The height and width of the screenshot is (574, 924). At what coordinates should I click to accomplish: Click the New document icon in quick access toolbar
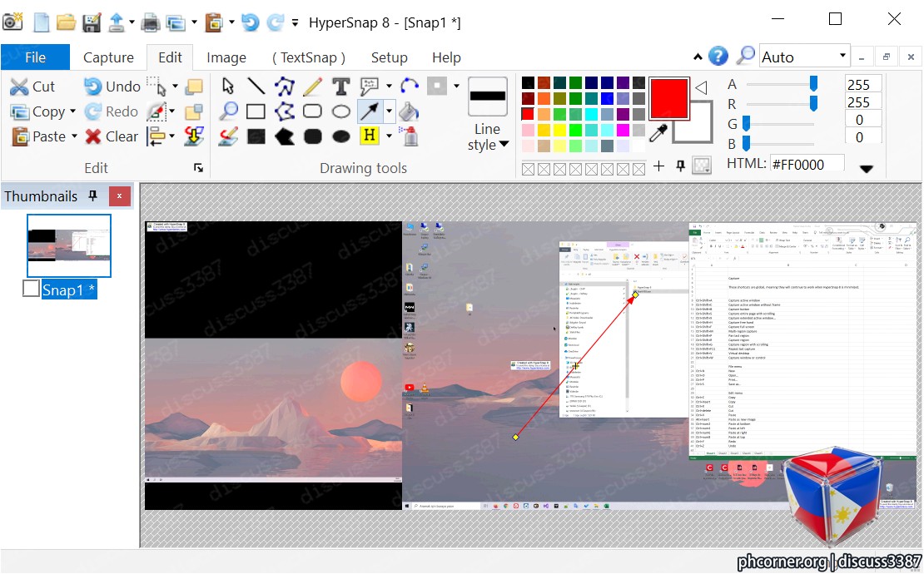click(x=42, y=22)
